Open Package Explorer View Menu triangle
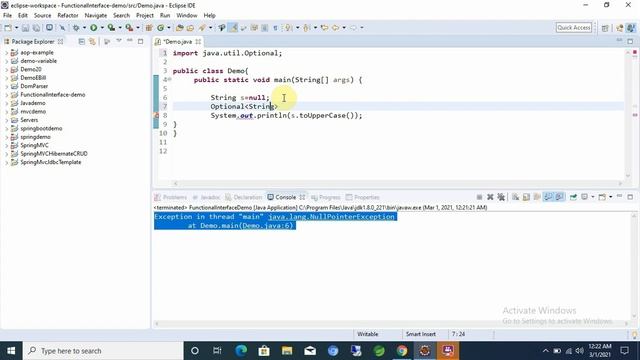 (119, 41)
